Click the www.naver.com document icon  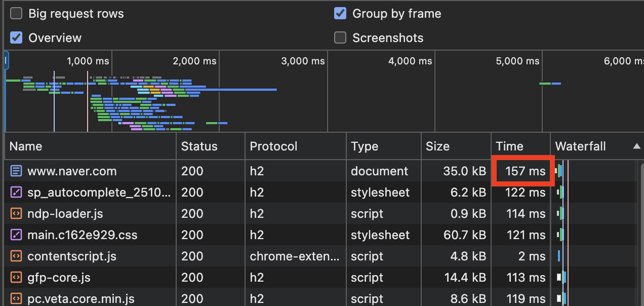pyautogui.click(x=17, y=171)
